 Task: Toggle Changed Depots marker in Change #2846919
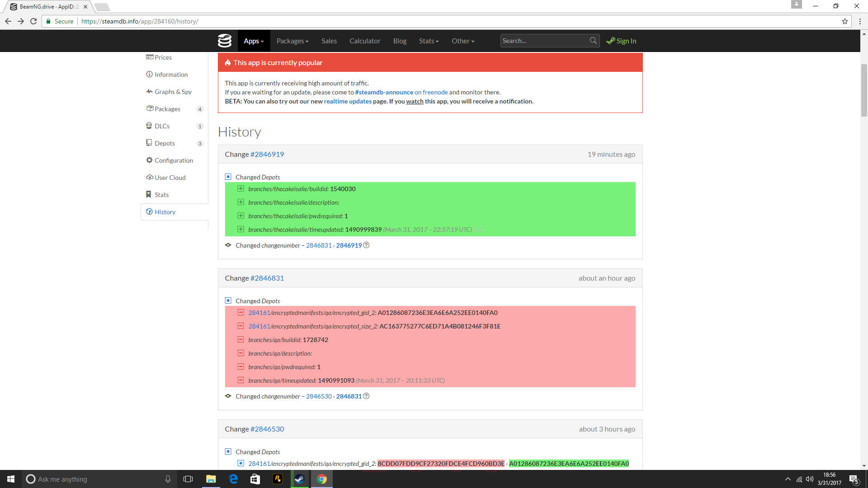(228, 177)
